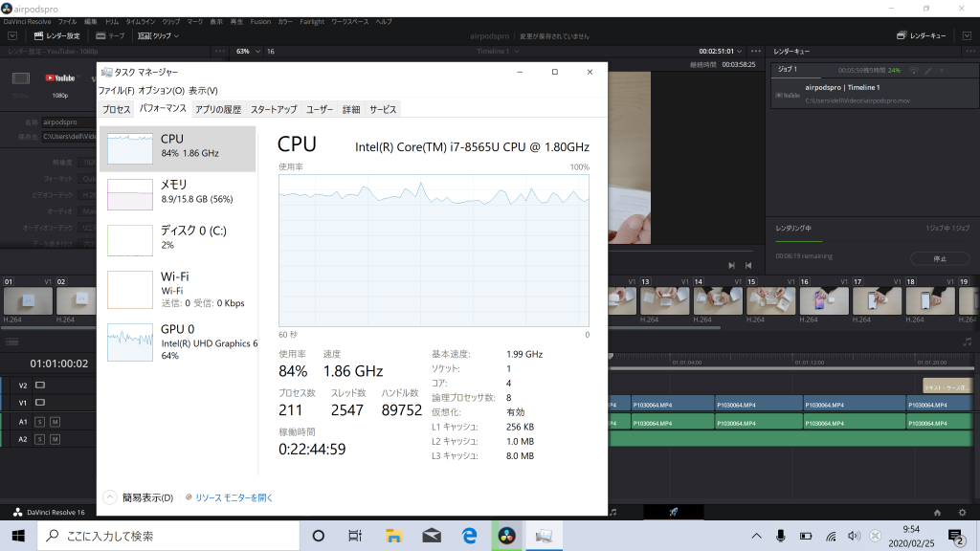The image size is (980, 551).
Task: Open project manager home icon
Action: 937,513
